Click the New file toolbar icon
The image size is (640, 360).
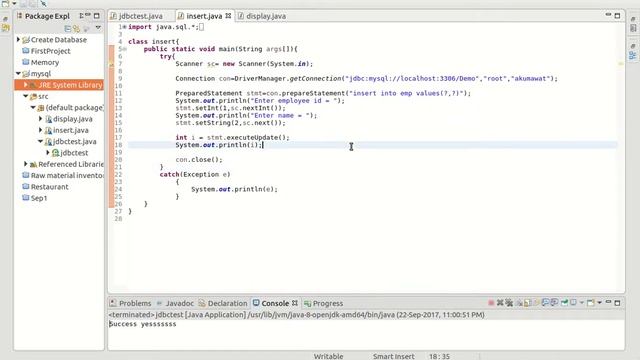point(5,3)
